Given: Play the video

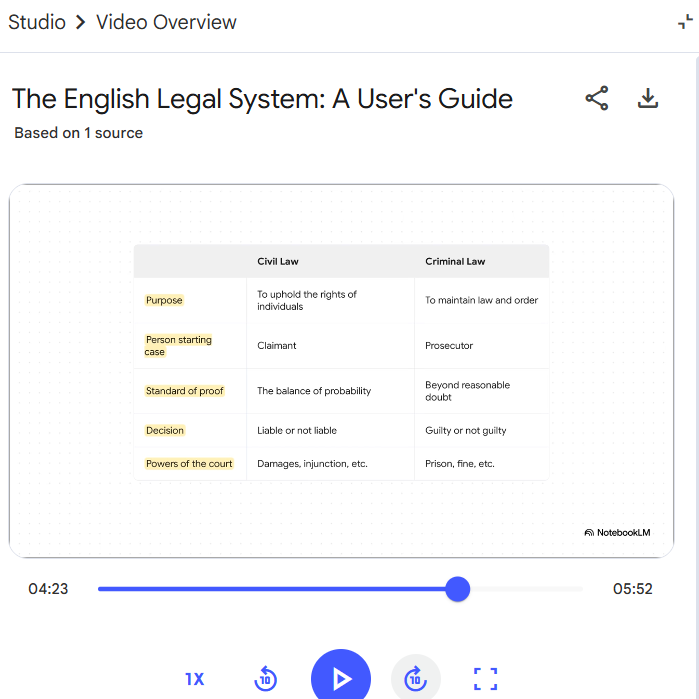Looking at the screenshot, I should click(341, 679).
